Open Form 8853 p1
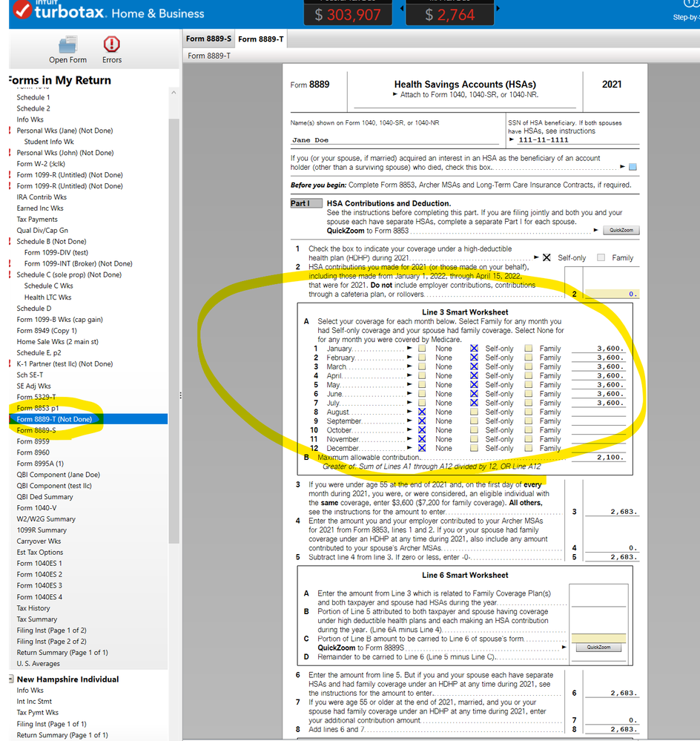This screenshot has width=700, height=741. pos(38,408)
